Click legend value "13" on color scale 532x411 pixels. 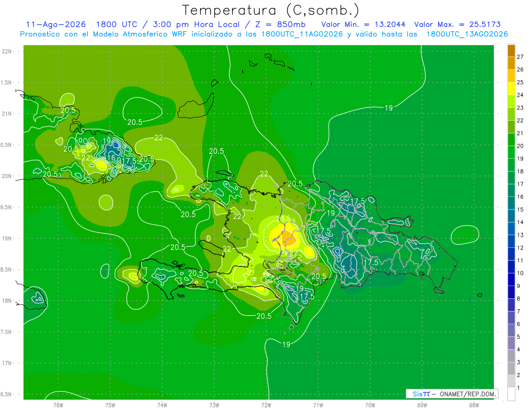click(x=520, y=235)
